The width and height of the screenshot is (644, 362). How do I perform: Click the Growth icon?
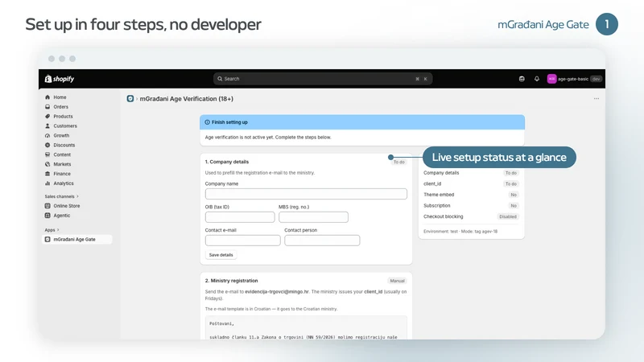[x=47, y=135]
